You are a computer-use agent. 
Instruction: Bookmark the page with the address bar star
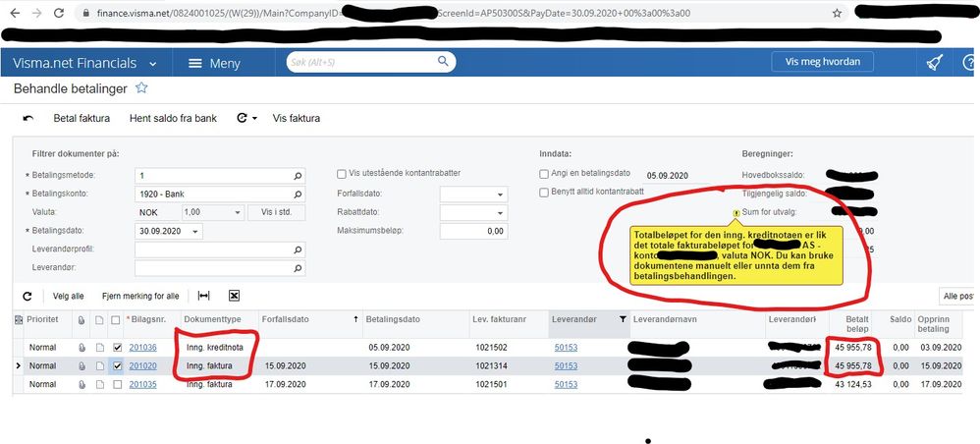click(837, 13)
